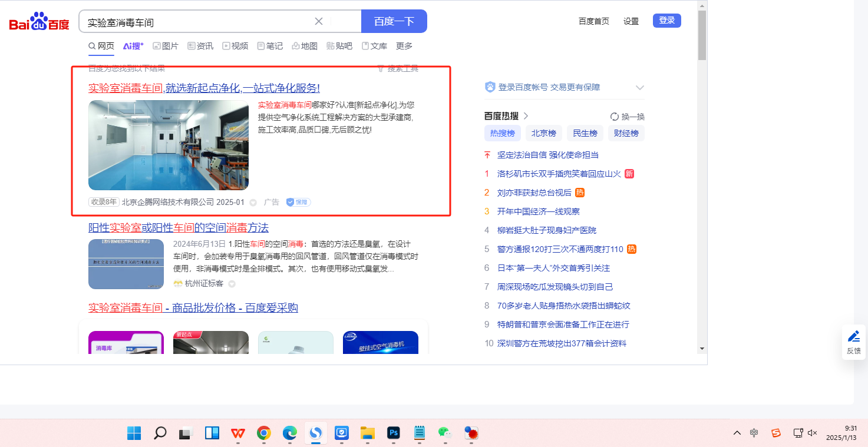Select the 民生榜 tab
868x447 pixels.
point(585,133)
